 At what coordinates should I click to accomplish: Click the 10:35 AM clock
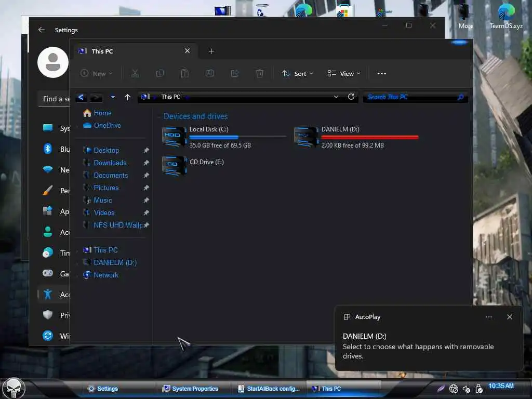click(501, 386)
